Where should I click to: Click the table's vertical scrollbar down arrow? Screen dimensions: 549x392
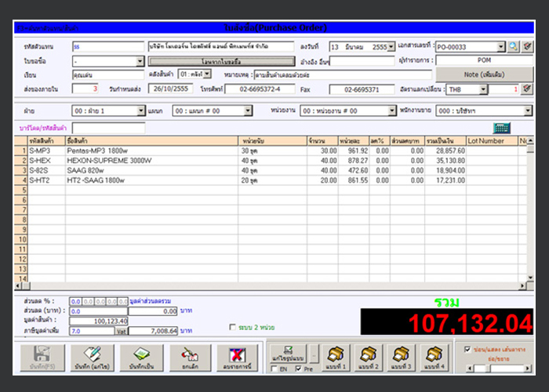(530, 278)
